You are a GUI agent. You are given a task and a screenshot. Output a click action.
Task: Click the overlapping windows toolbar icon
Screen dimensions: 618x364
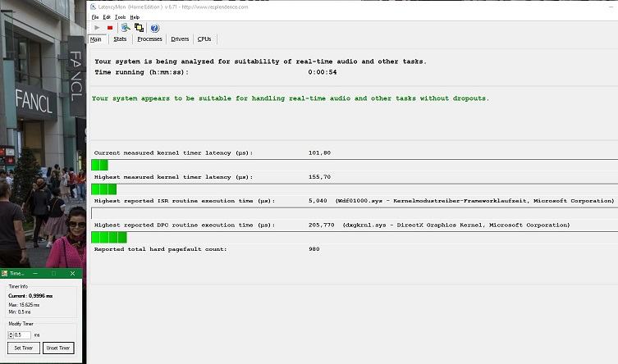tap(139, 28)
